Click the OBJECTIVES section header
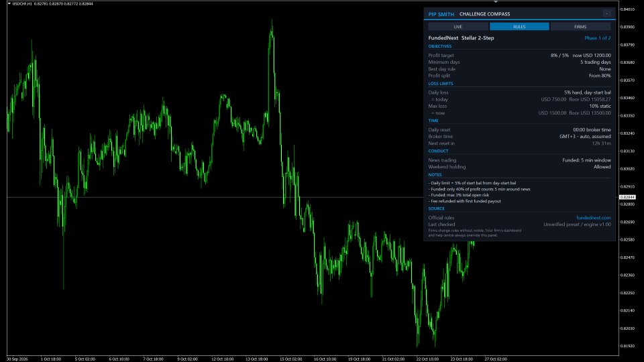The image size is (644, 362). point(440,46)
